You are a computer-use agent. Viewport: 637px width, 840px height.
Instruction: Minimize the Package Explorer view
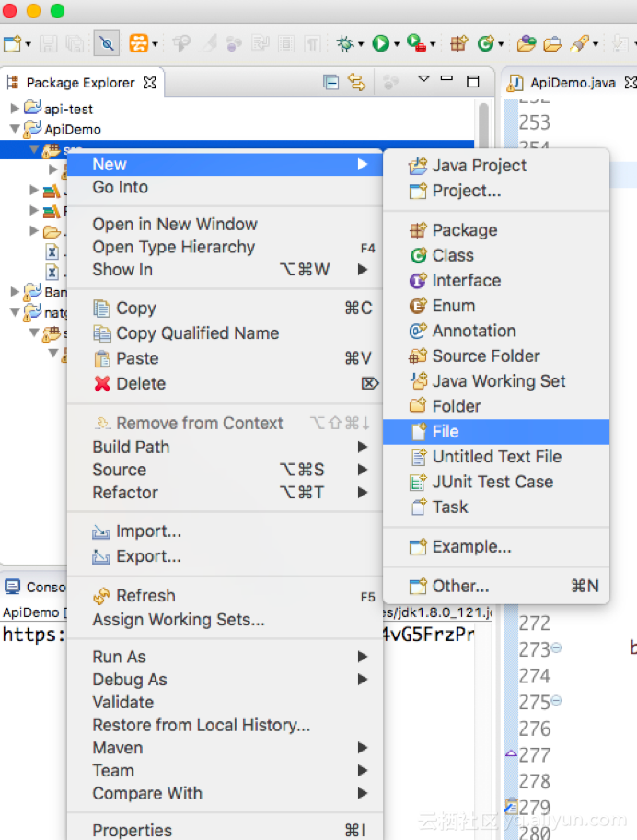tap(446, 79)
